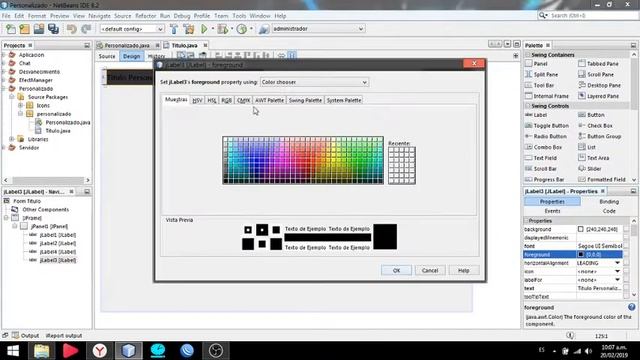The height and width of the screenshot is (360, 640).
Task: Switch to the HSV color tab
Action: tap(197, 100)
